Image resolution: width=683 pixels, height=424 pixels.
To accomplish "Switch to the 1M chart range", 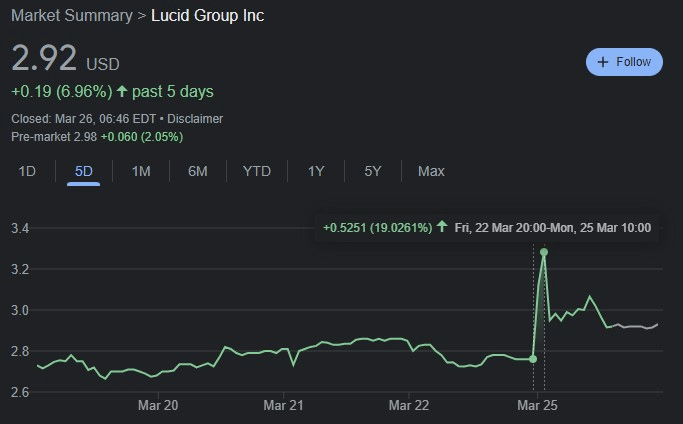I will [141, 171].
